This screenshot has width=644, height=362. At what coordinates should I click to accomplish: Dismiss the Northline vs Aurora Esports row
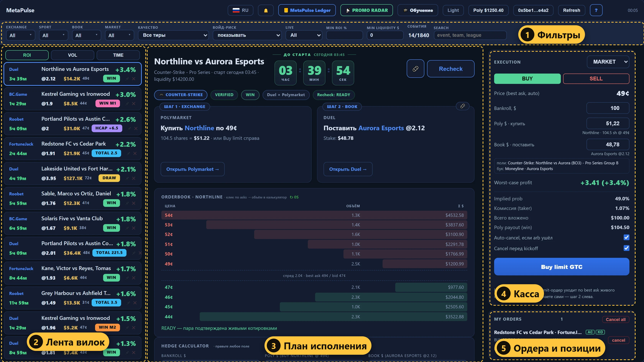(134, 79)
